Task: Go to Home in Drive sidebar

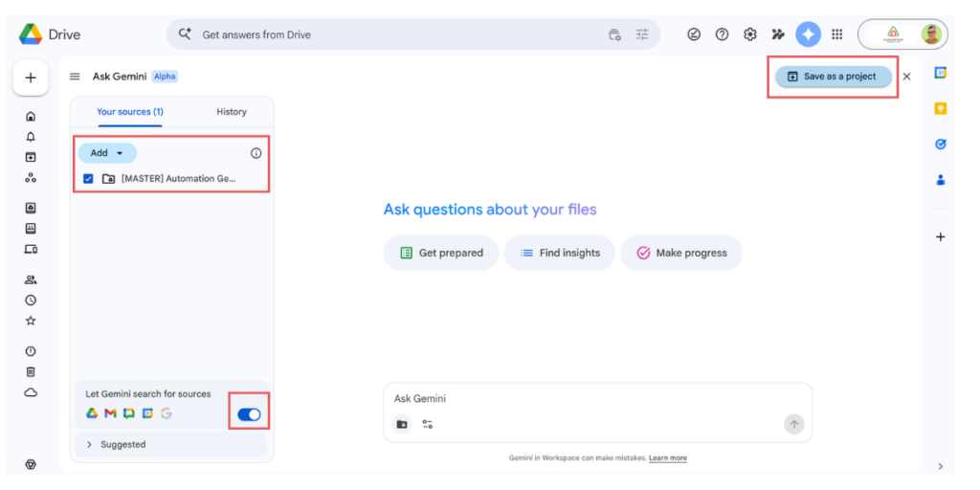Action: (30, 116)
